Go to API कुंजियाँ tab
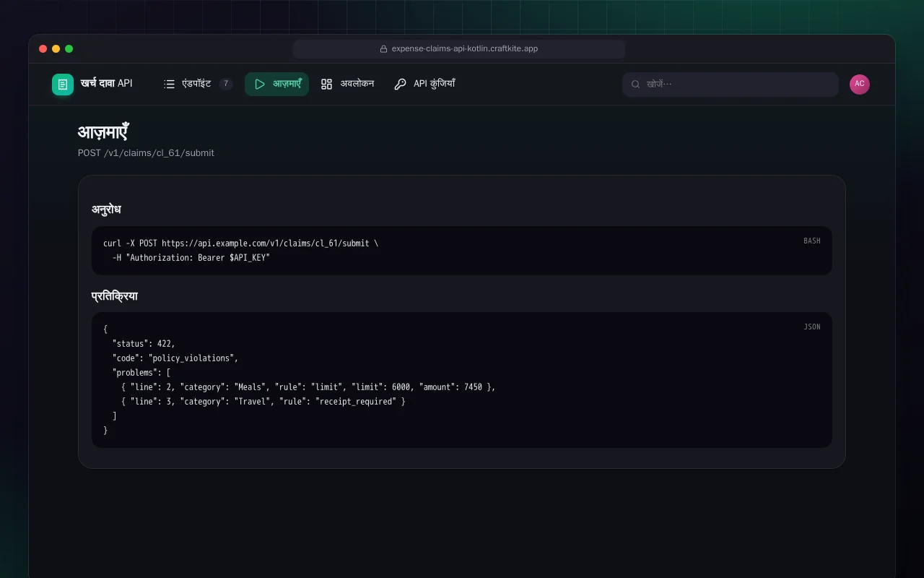The image size is (924, 578). (x=424, y=84)
